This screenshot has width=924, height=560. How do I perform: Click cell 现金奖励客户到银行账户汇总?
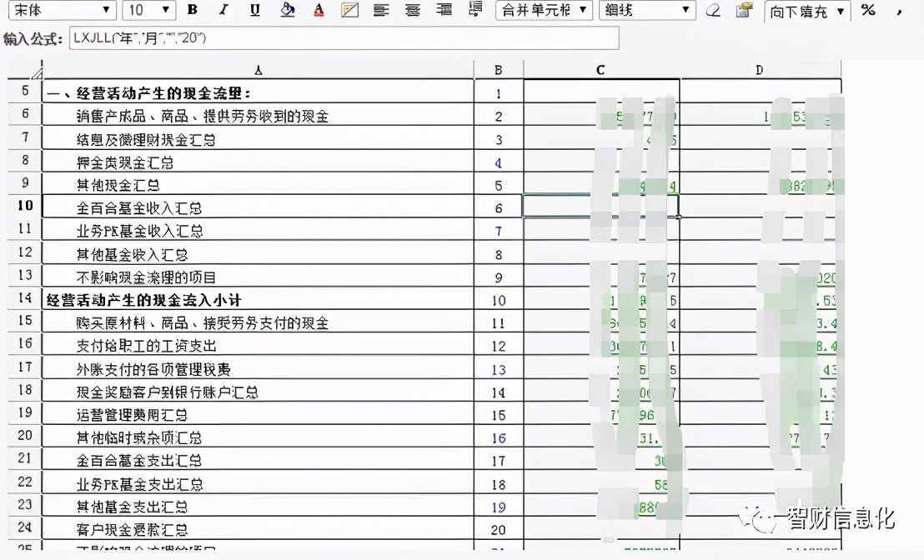[x=259, y=392]
